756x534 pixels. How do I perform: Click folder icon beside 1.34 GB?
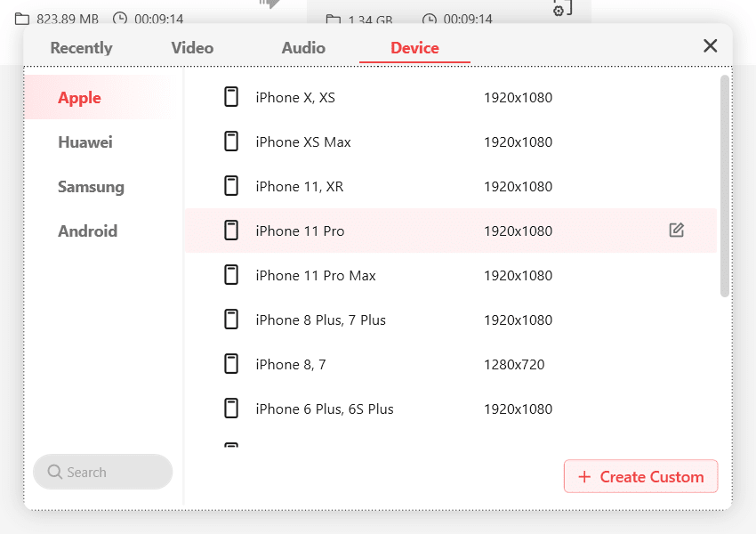(333, 20)
